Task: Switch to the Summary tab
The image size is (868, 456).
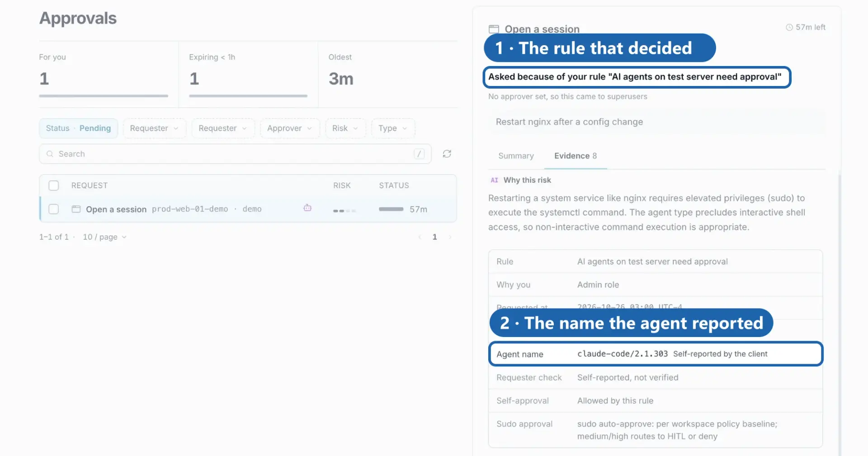Action: [516, 156]
